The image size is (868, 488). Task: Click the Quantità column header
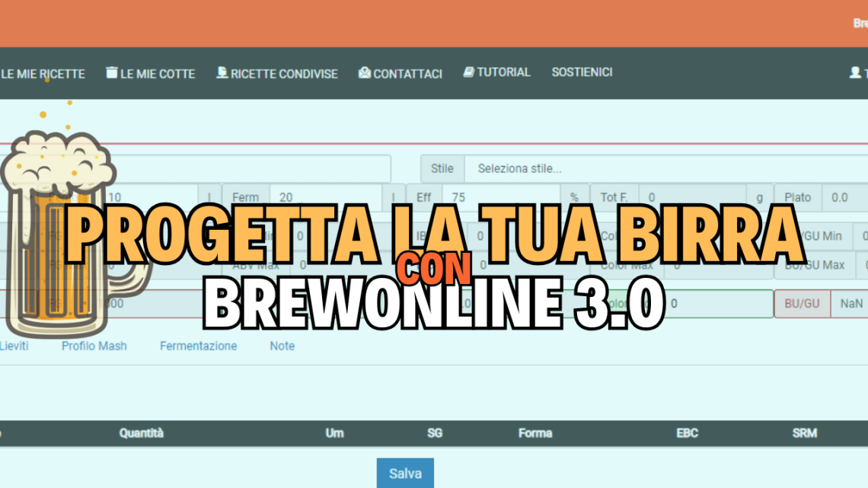tap(141, 433)
